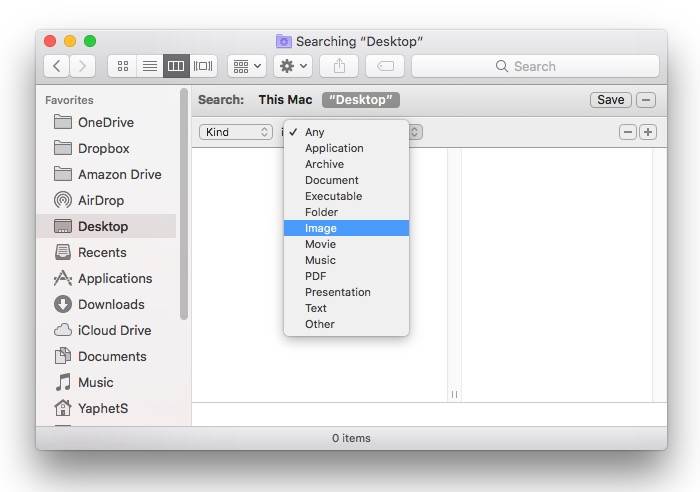Screen dimensions: 700x492
Task: Zoom the Finder window with green button
Action: click(x=90, y=41)
